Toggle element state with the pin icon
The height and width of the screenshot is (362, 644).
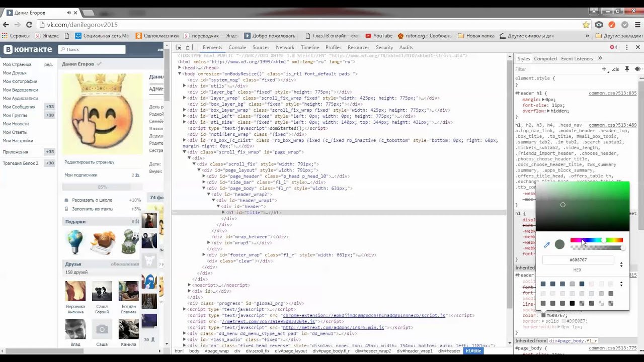click(627, 69)
